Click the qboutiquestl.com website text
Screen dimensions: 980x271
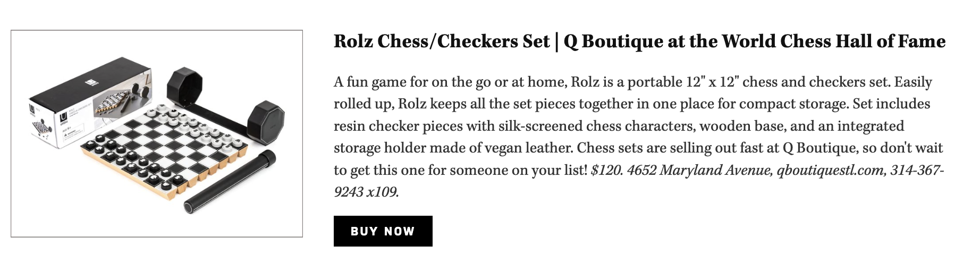(829, 170)
